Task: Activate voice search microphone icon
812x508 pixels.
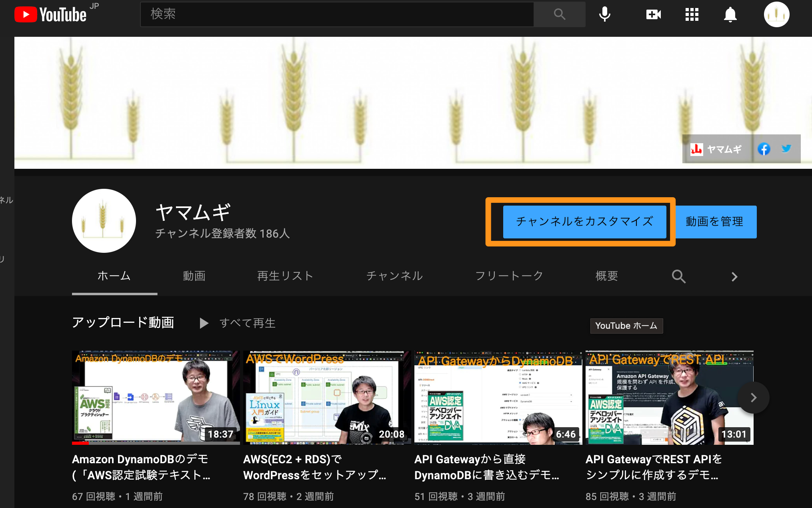Action: click(x=605, y=14)
